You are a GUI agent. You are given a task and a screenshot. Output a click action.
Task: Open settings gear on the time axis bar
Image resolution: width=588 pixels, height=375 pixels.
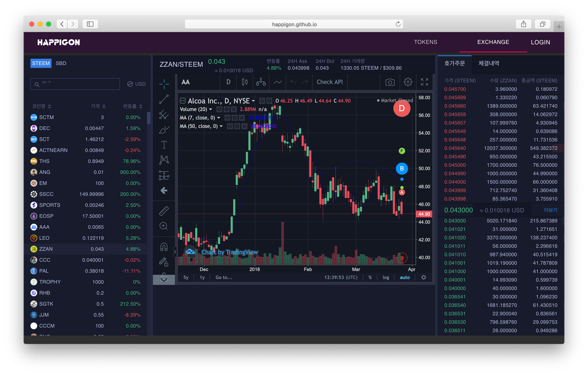424,277
